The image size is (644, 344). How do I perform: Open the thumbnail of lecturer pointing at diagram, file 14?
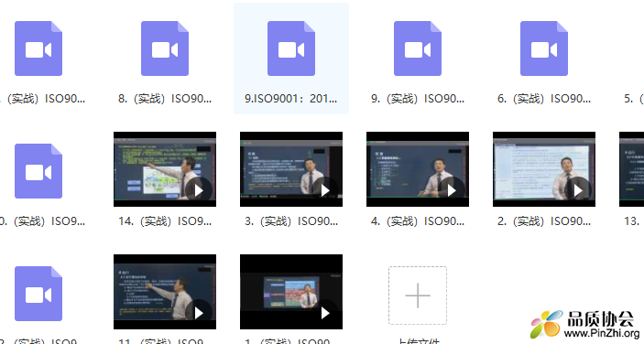click(x=165, y=169)
